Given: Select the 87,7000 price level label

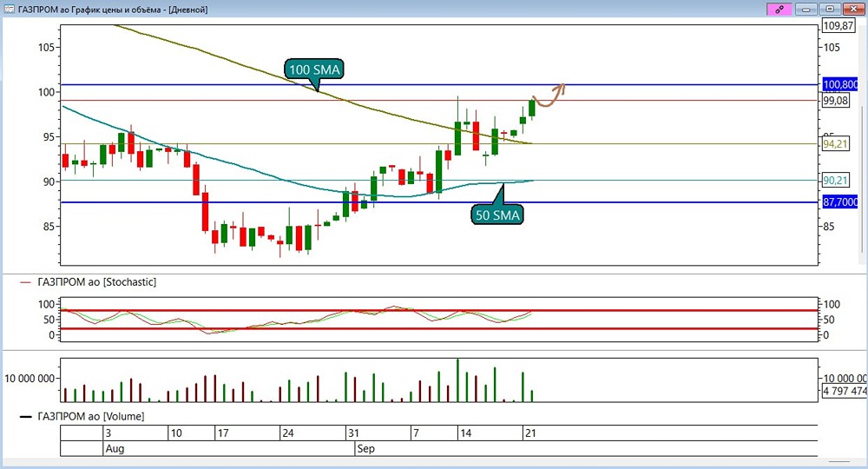Looking at the screenshot, I should [840, 202].
